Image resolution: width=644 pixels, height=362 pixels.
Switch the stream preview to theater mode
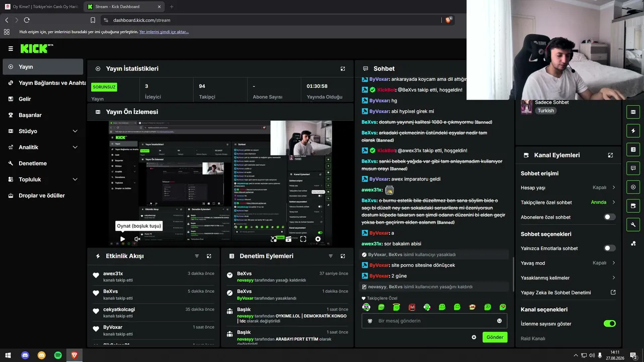pos(288,239)
